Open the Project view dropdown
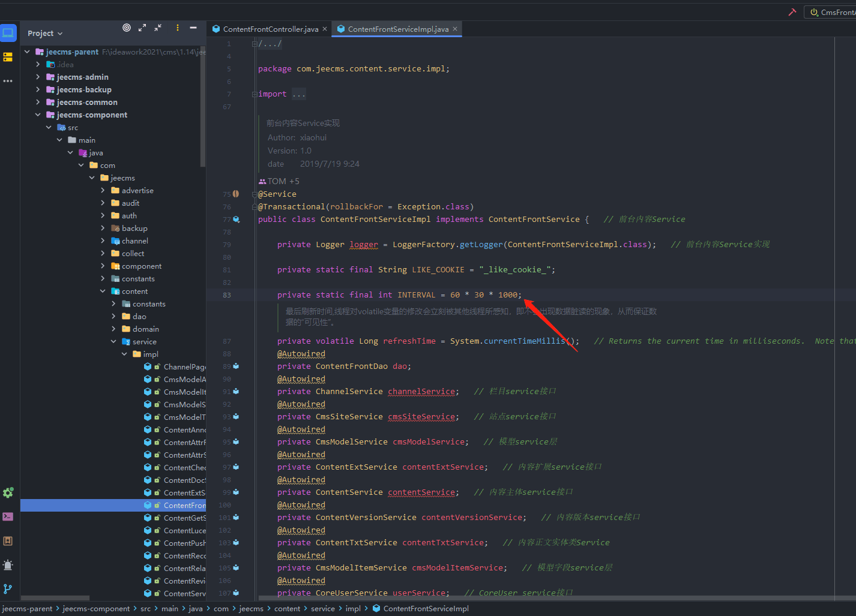Screen dimensions: 856x616 click(x=45, y=34)
